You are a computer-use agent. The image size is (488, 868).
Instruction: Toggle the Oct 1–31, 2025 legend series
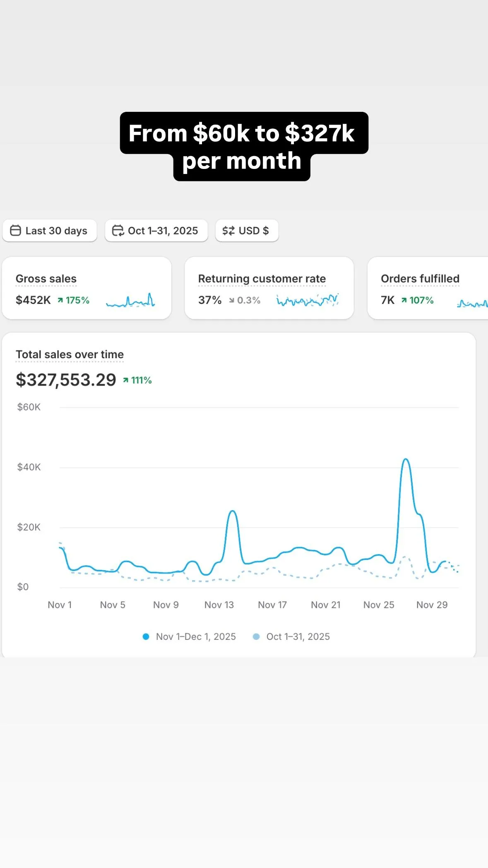(298, 637)
